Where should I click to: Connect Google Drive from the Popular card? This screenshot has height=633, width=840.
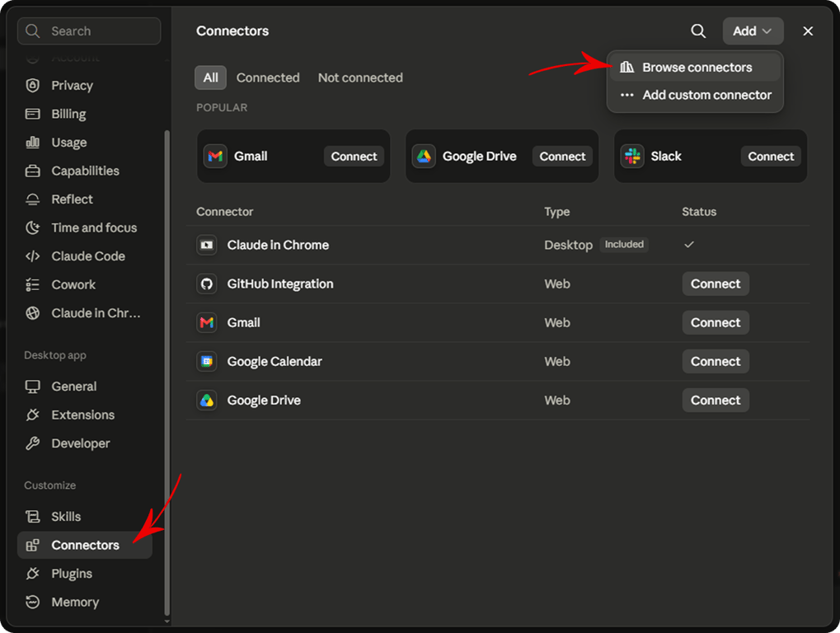[x=562, y=157]
